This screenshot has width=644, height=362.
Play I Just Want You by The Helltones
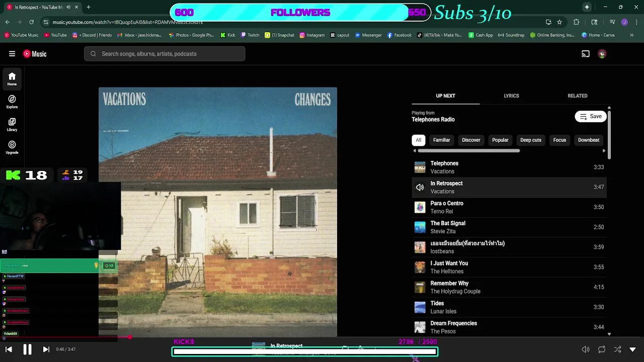tap(509, 267)
